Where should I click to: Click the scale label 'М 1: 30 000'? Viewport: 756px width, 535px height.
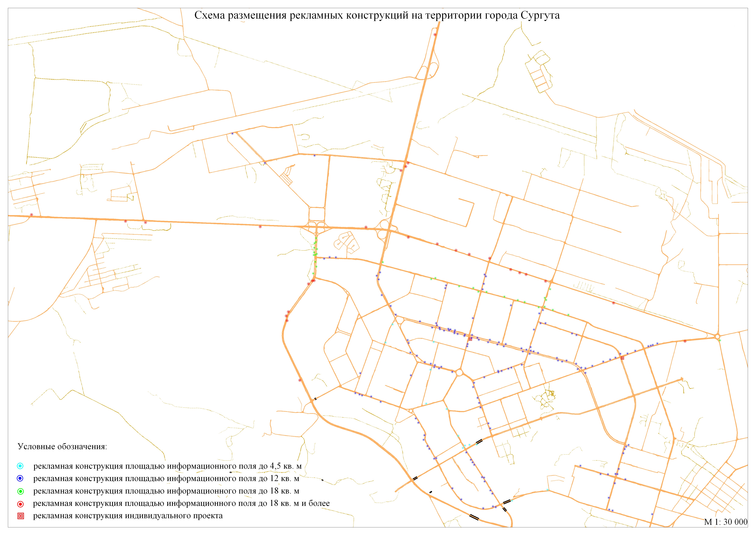pyautogui.click(x=726, y=522)
